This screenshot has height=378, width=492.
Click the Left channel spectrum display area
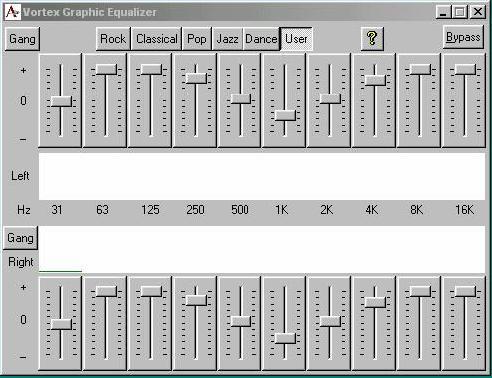pyautogui.click(x=262, y=176)
